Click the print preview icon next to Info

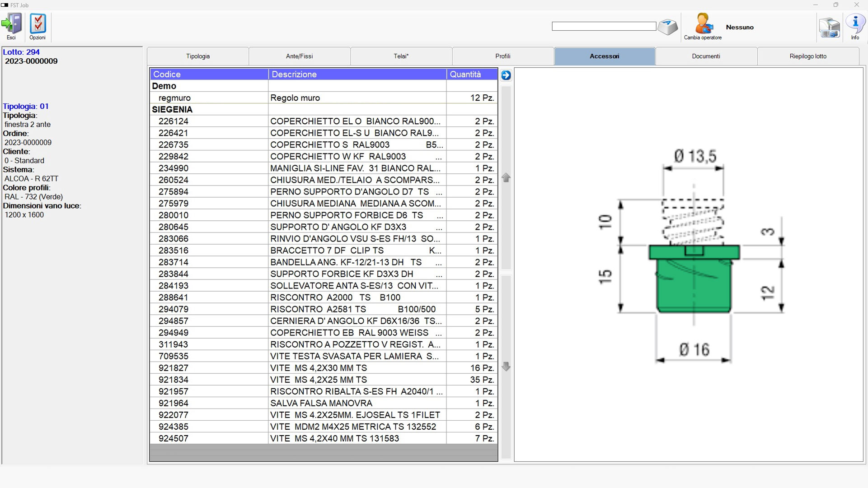point(830,27)
